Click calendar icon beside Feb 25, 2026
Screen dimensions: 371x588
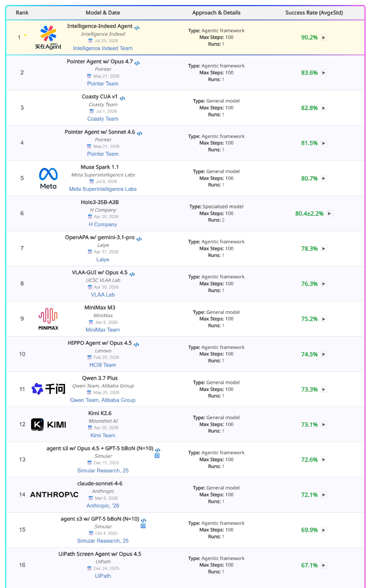[89, 358]
